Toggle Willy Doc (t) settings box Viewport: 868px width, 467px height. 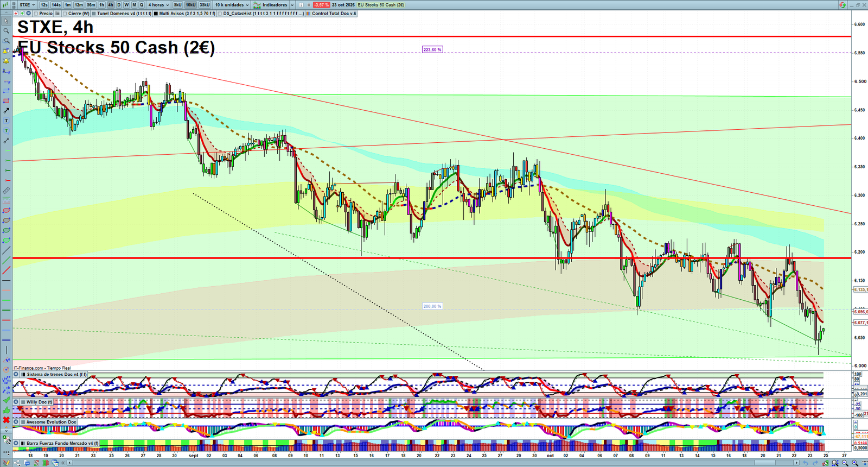click(23, 402)
